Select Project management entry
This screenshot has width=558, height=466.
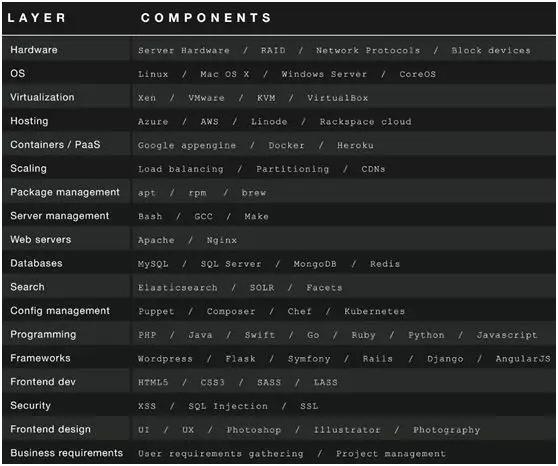click(x=391, y=454)
